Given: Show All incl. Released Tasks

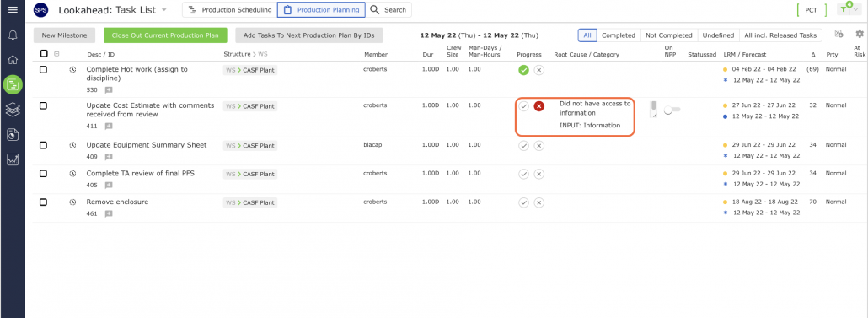Looking at the screenshot, I should pos(780,35).
